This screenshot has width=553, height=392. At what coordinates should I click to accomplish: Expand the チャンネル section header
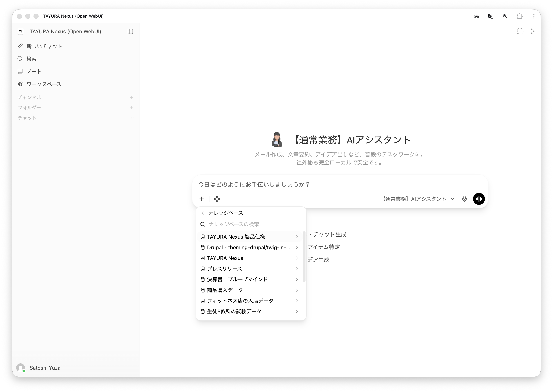click(30, 98)
